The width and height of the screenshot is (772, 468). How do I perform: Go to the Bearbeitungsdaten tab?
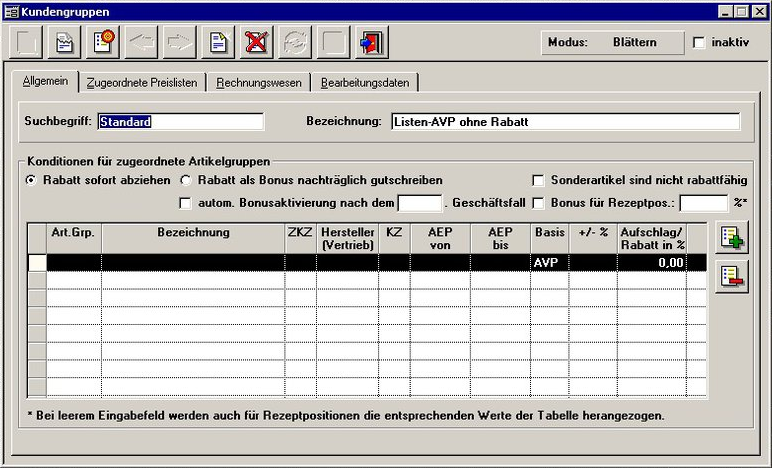[x=364, y=83]
